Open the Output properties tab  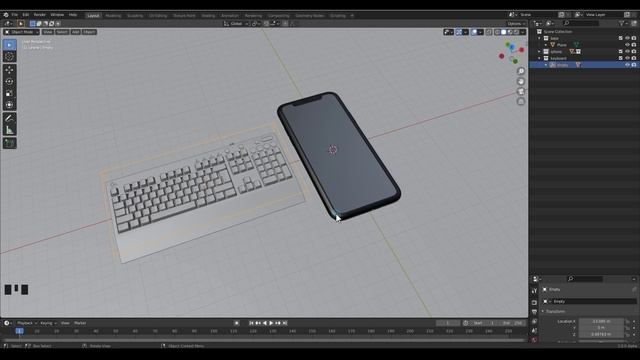pos(534,312)
